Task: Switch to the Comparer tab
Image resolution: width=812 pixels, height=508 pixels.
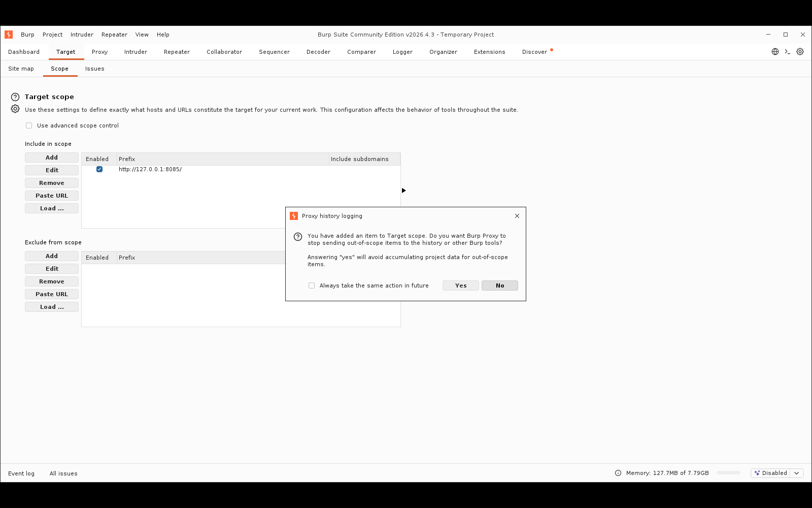Action: (x=361, y=52)
